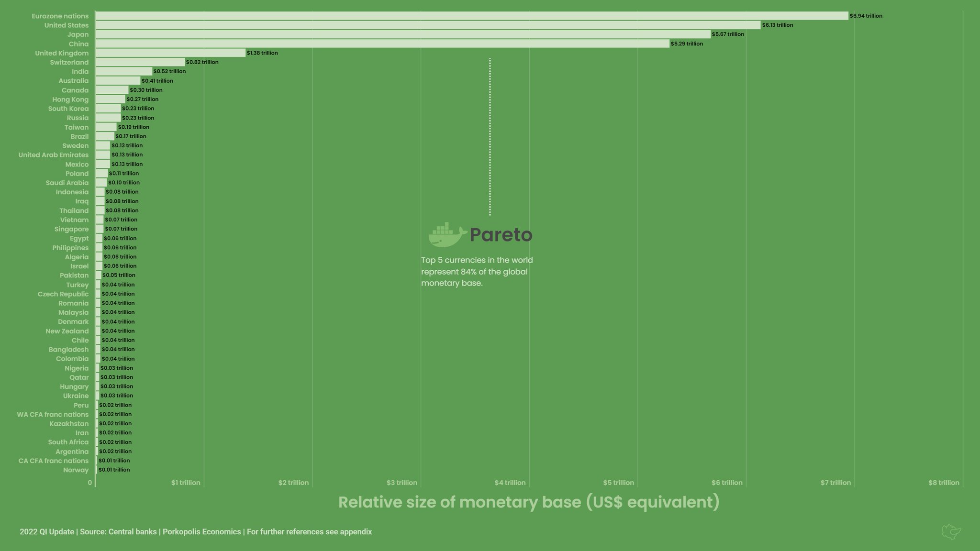Click the "Turkey" country label
Image resolution: width=980 pixels, height=551 pixels.
[x=78, y=285]
